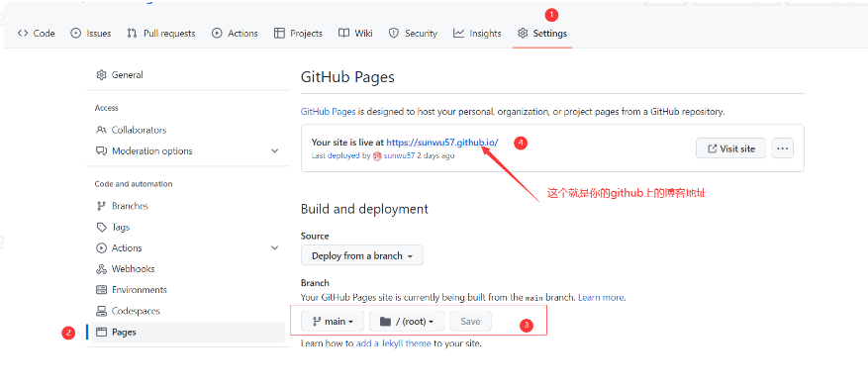Switch to the Actions tab
Screen dimensions: 868x389
pos(235,34)
